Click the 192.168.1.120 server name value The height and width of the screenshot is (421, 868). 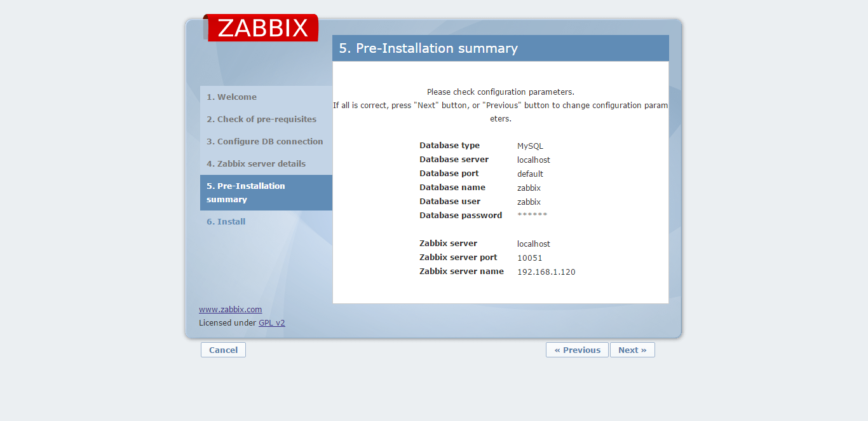click(546, 272)
